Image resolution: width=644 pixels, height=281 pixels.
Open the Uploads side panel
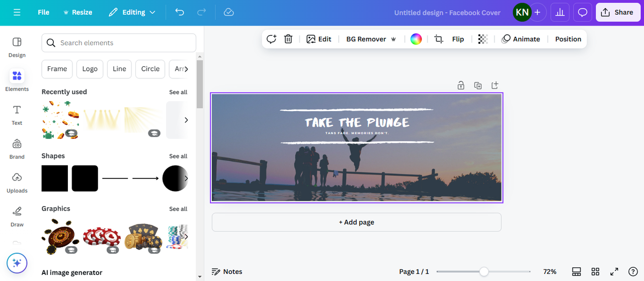coord(17,182)
